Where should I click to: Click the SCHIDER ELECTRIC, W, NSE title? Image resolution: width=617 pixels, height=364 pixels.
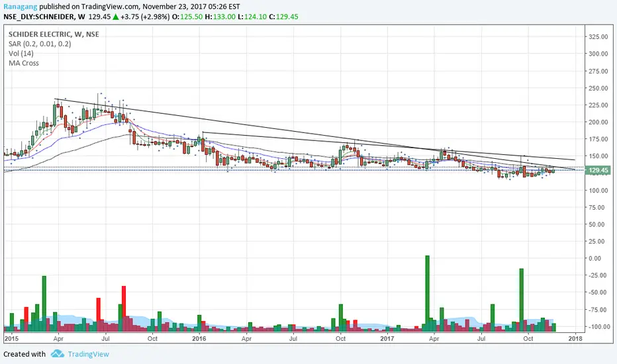point(54,34)
